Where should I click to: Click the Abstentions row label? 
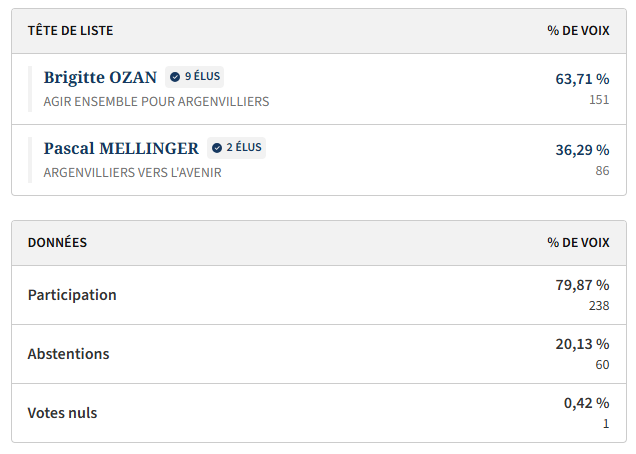click(x=68, y=354)
